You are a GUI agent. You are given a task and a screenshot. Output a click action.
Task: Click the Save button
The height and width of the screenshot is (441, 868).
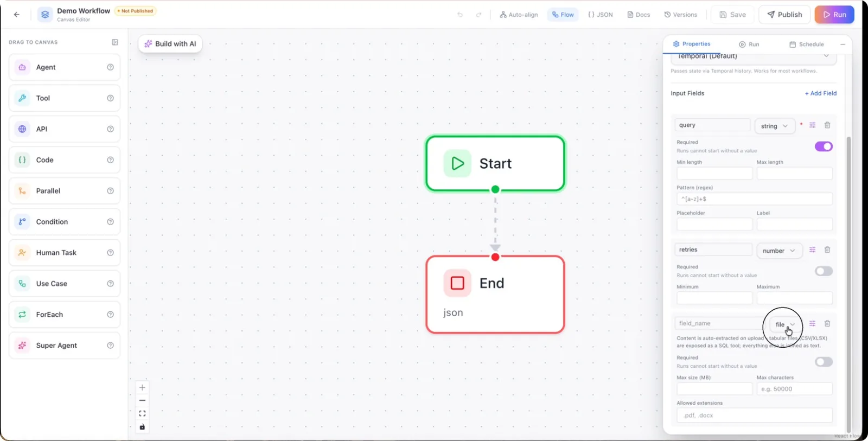coord(733,15)
